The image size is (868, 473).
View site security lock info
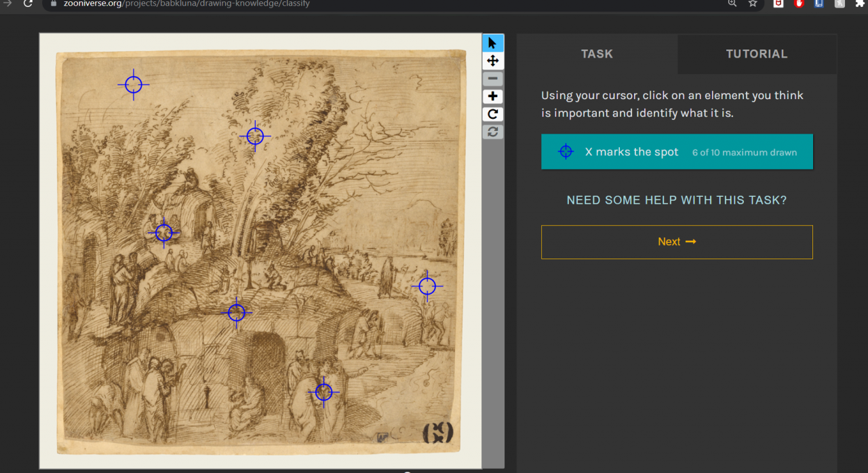click(54, 3)
